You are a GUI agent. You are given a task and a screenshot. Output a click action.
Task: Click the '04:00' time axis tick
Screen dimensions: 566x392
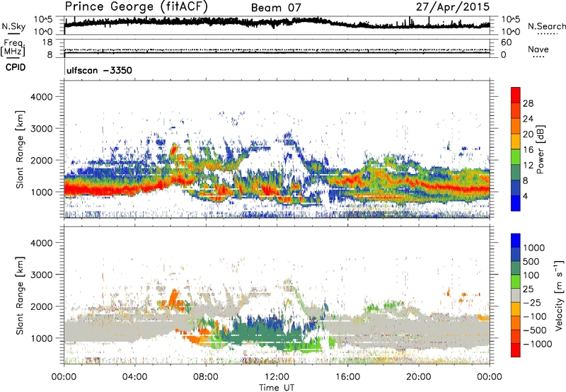(x=134, y=377)
